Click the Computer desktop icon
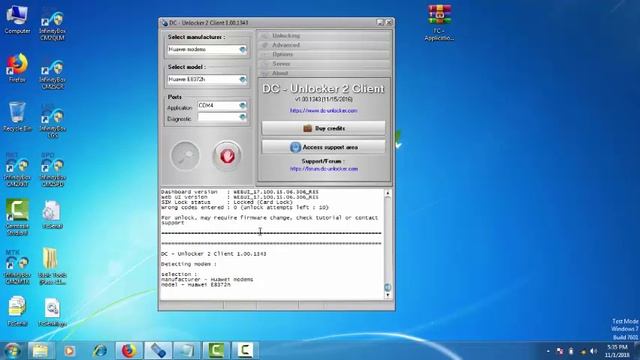This screenshot has height=360, width=640. click(17, 19)
